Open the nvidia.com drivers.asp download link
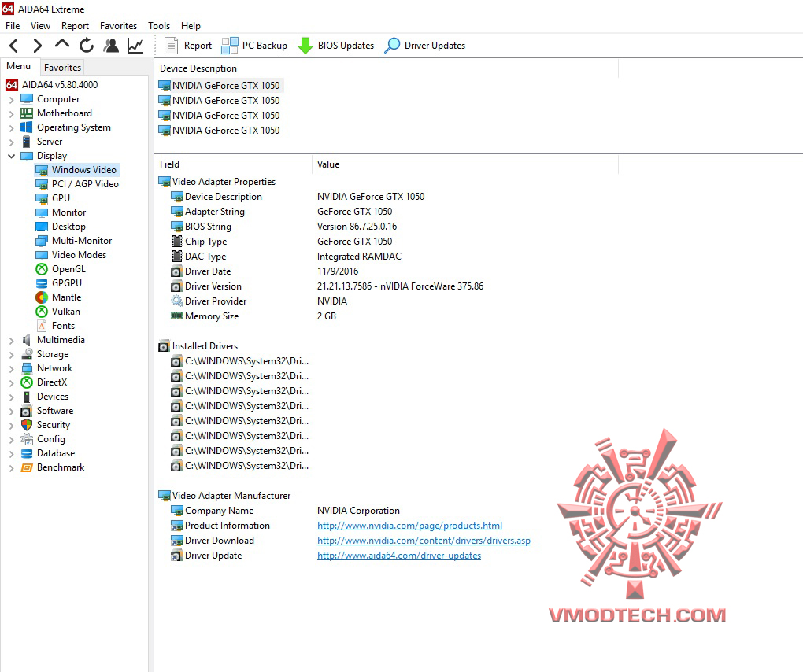 [x=424, y=541]
